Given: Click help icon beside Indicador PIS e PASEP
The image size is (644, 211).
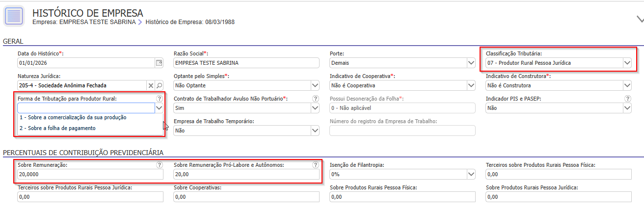Looking at the screenshot, I should (627, 99).
